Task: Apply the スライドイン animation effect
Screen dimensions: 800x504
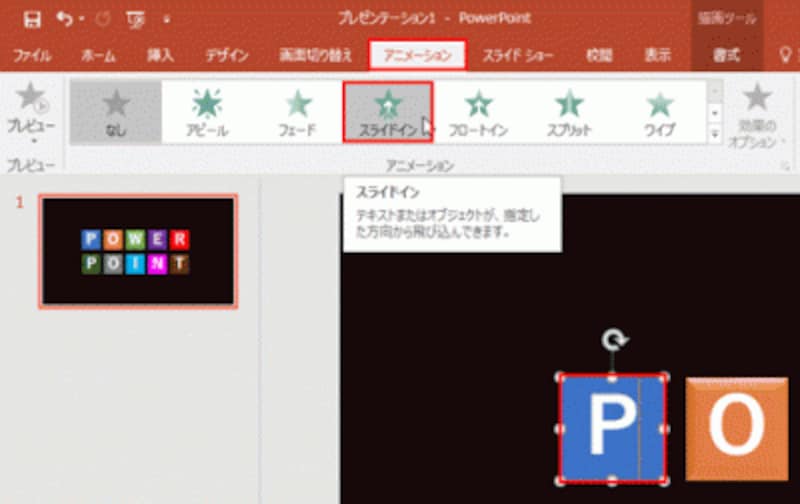Action: [x=388, y=112]
